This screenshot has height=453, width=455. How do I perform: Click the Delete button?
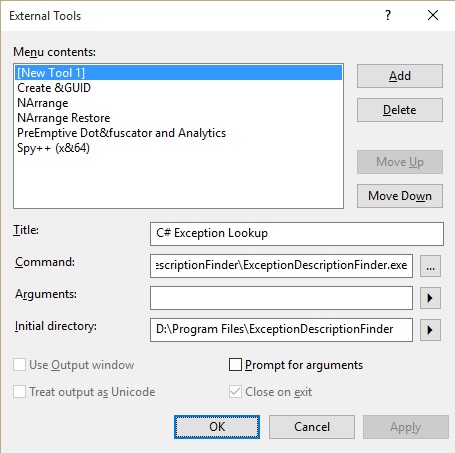400,110
